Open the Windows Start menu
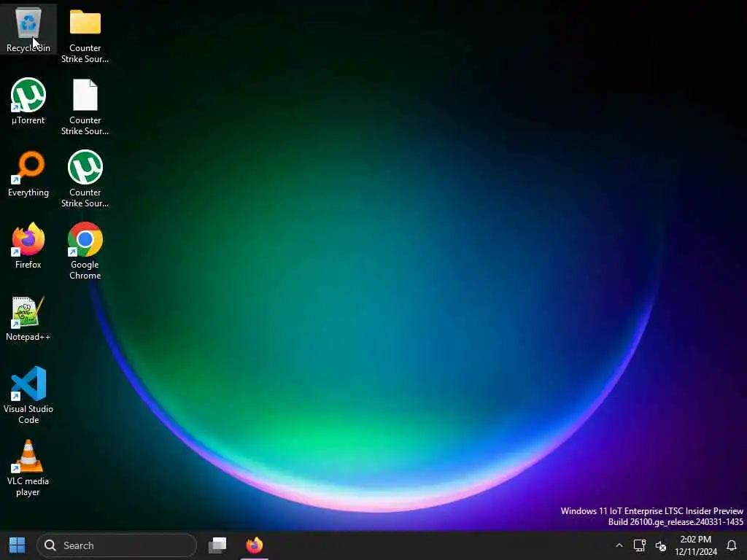The image size is (747, 560). [18, 545]
